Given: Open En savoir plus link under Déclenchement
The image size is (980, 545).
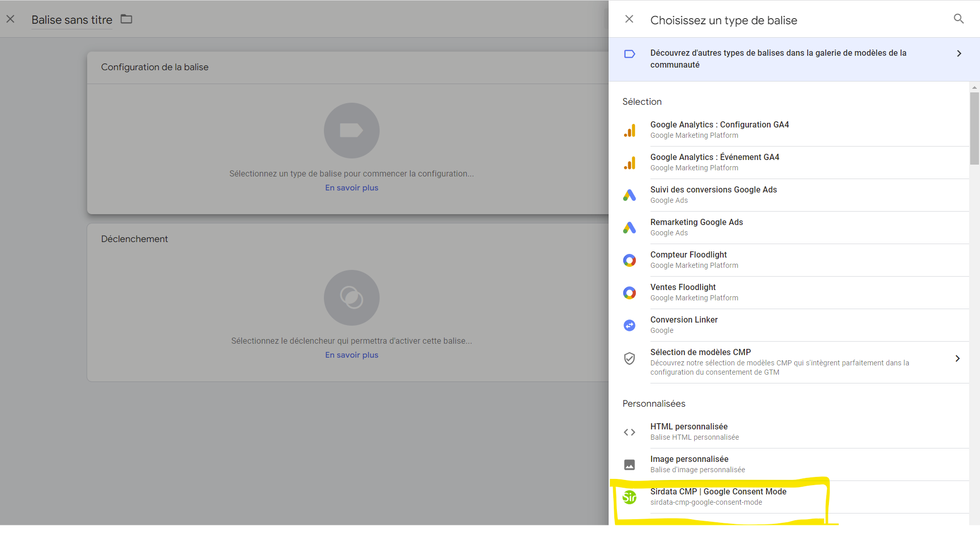Looking at the screenshot, I should pos(351,355).
